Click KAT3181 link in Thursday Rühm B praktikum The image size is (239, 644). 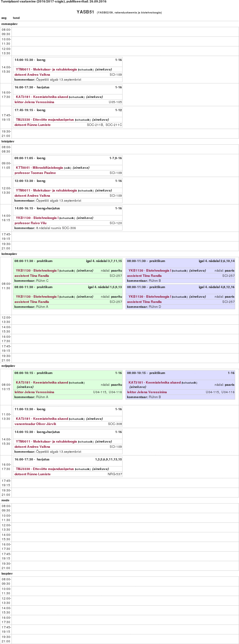point(155,383)
